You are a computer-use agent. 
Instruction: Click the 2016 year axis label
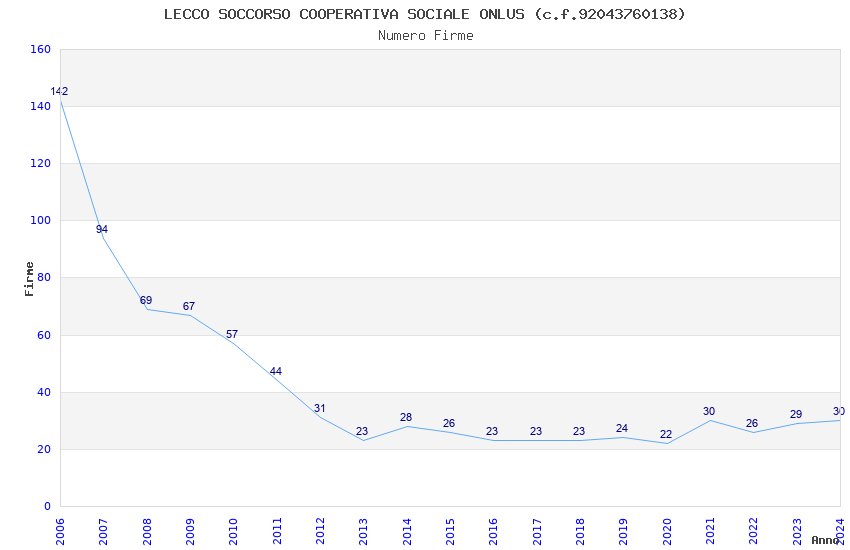point(493,532)
